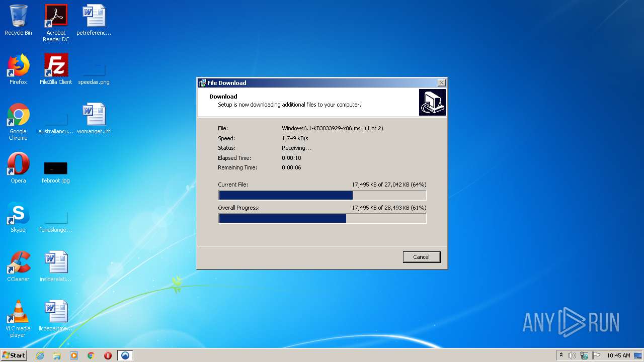Click the remaining time 0:00:06 value

[291, 167]
